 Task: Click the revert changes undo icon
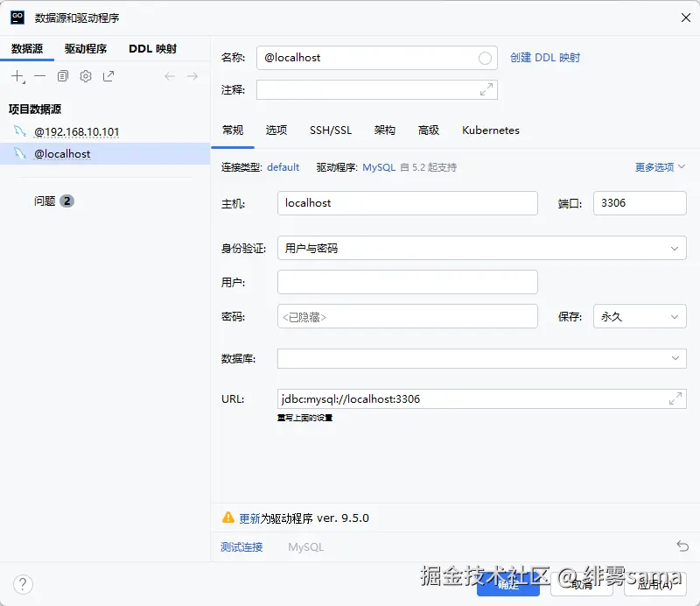[682, 546]
